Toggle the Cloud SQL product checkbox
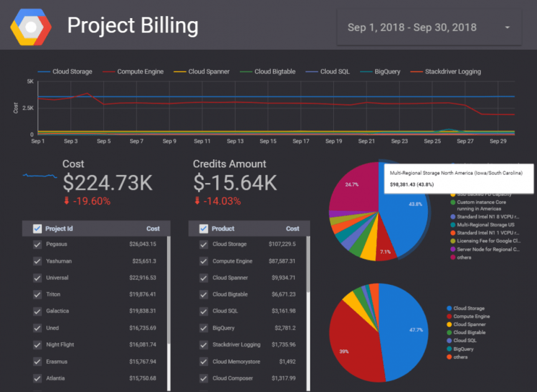This screenshot has width=537, height=392. click(x=203, y=311)
